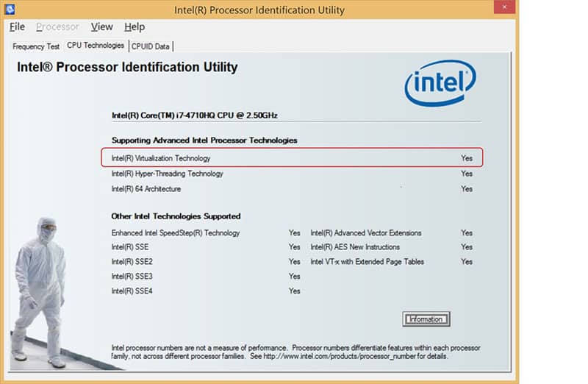
Task: Click the Intel(R) SSE2 label
Action: (132, 262)
